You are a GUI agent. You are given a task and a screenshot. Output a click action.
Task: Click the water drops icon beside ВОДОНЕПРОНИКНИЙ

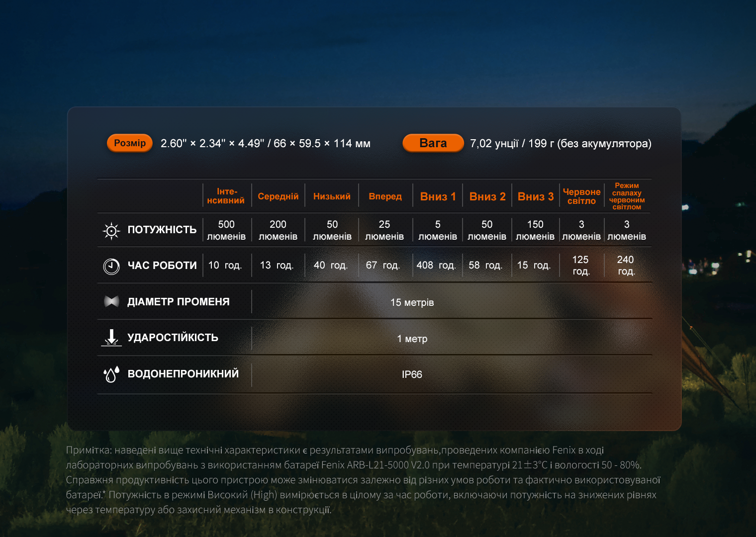pos(111,374)
